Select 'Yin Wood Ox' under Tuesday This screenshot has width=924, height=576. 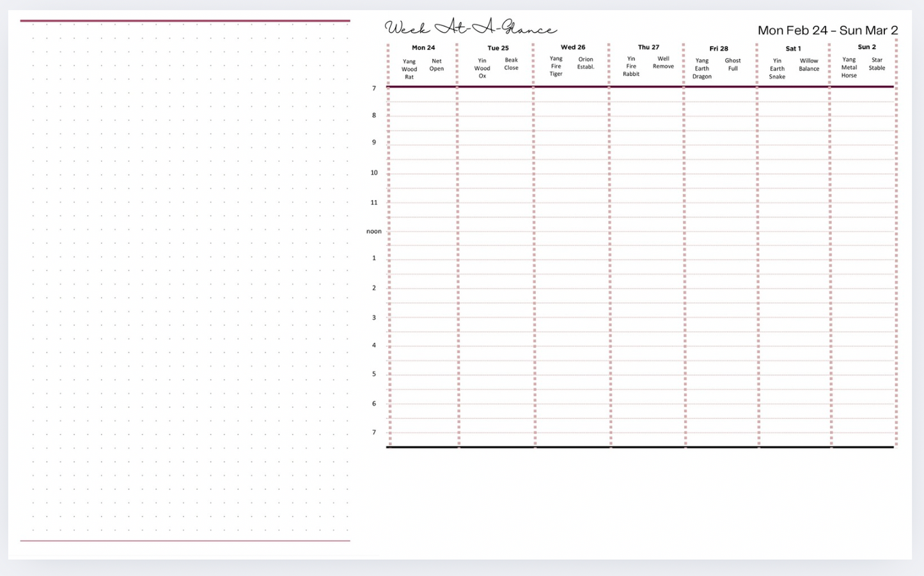coord(482,68)
